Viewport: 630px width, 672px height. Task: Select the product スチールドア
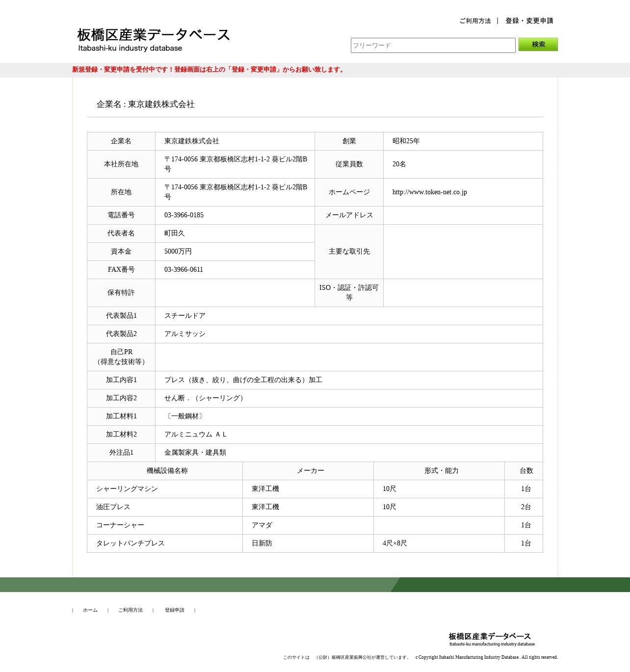click(x=185, y=316)
